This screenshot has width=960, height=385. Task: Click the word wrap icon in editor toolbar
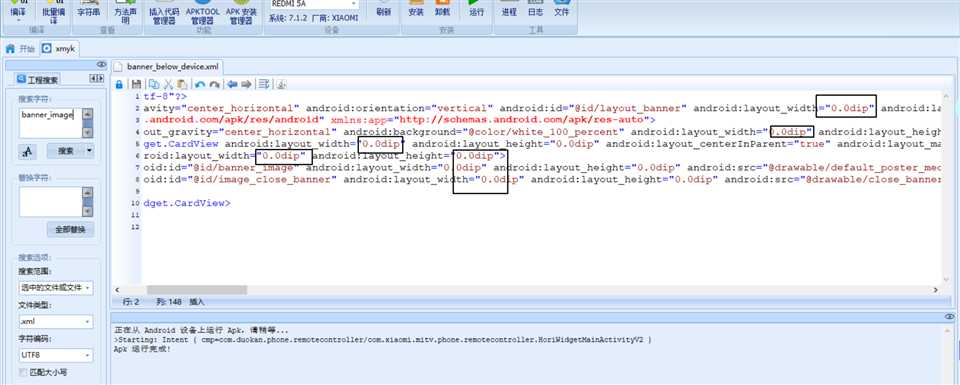264,84
